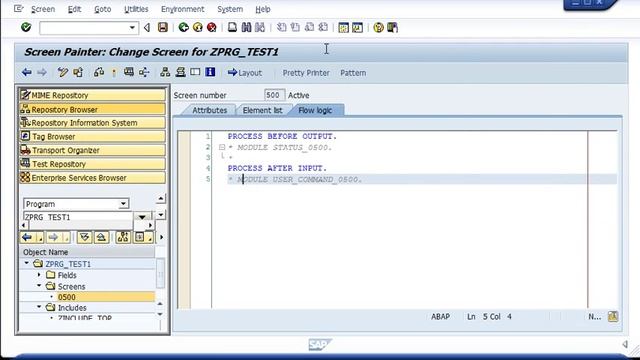Switch to the Element list tab
This screenshot has height=360, width=640.
click(x=262, y=110)
